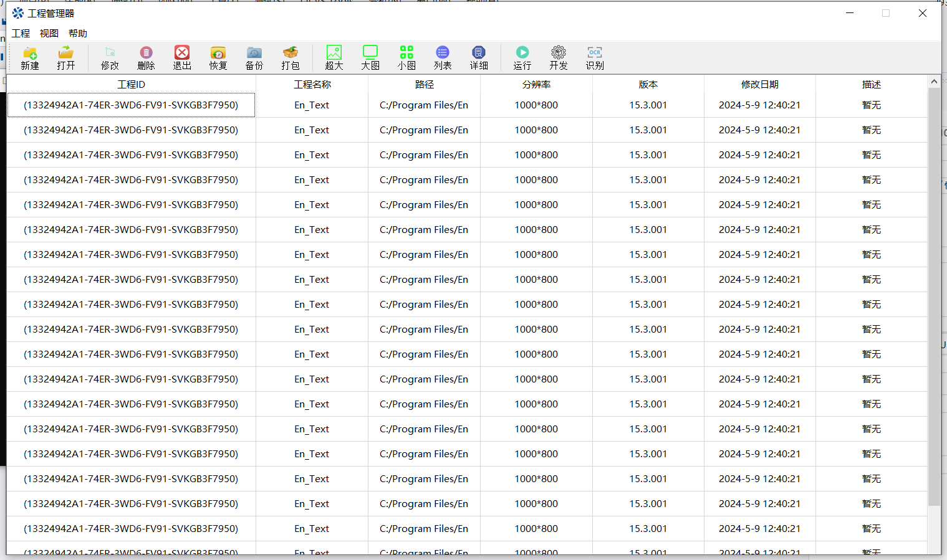Click the 描述 column header
Image resolution: width=947 pixels, height=560 pixels.
pos(872,84)
